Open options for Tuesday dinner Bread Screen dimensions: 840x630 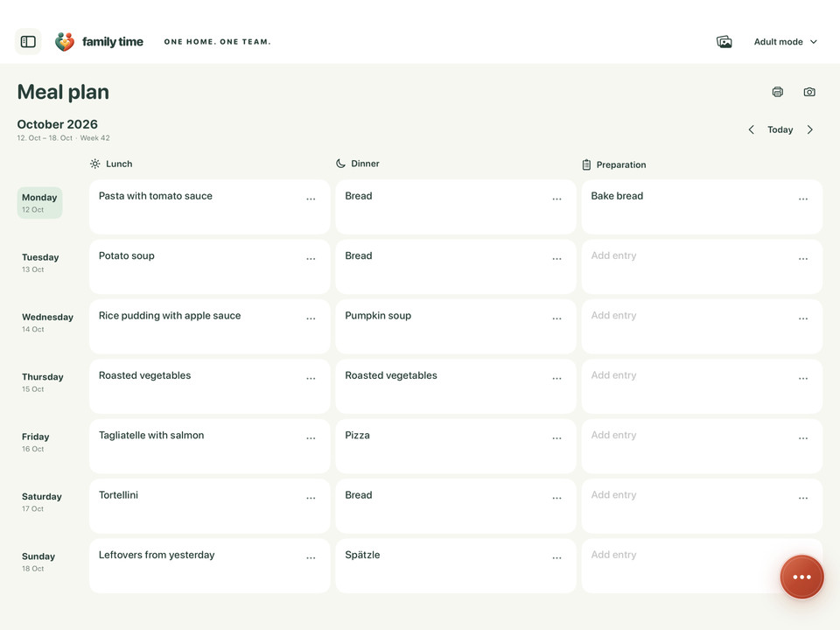(557, 259)
